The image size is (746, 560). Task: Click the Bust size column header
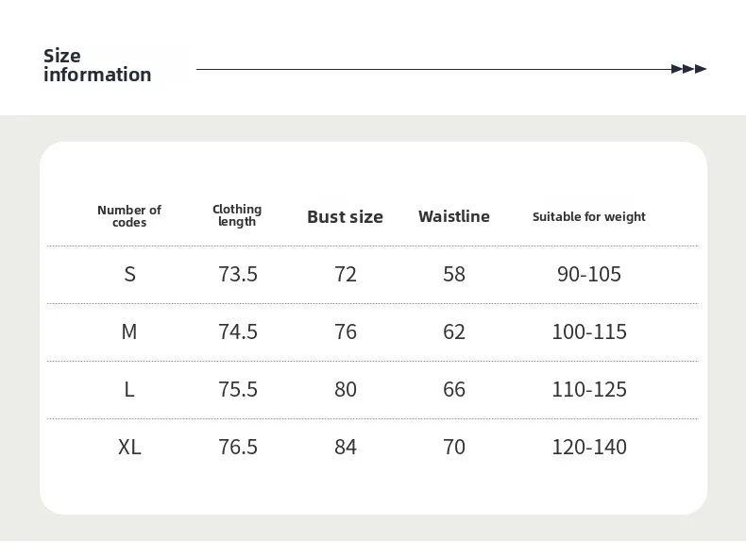(345, 216)
